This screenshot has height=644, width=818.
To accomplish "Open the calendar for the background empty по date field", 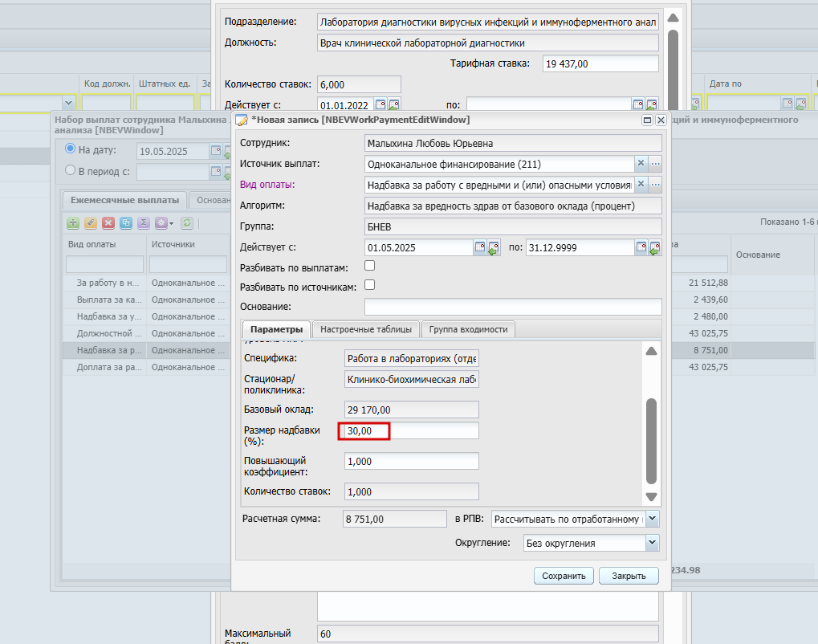I will pyautogui.click(x=638, y=104).
